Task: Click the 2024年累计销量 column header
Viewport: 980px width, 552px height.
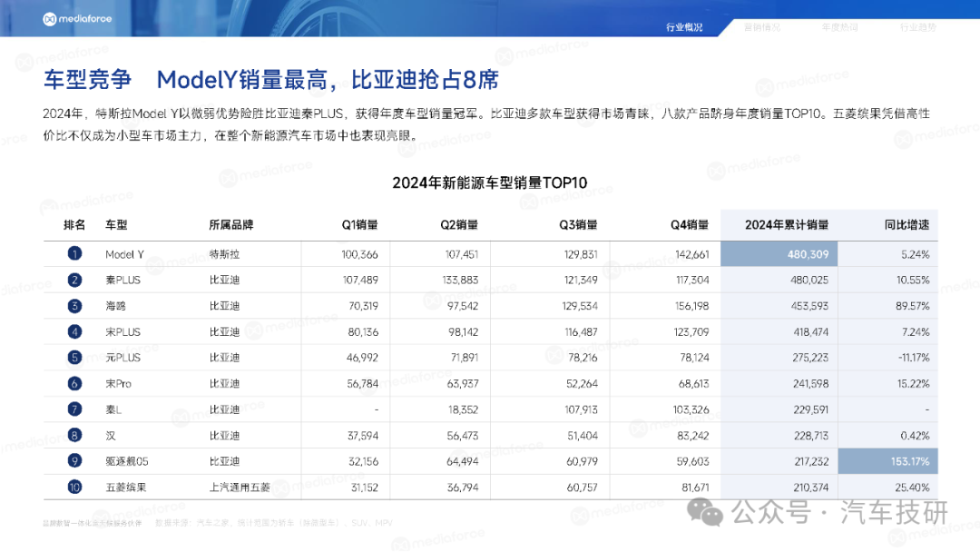Action: click(x=787, y=225)
